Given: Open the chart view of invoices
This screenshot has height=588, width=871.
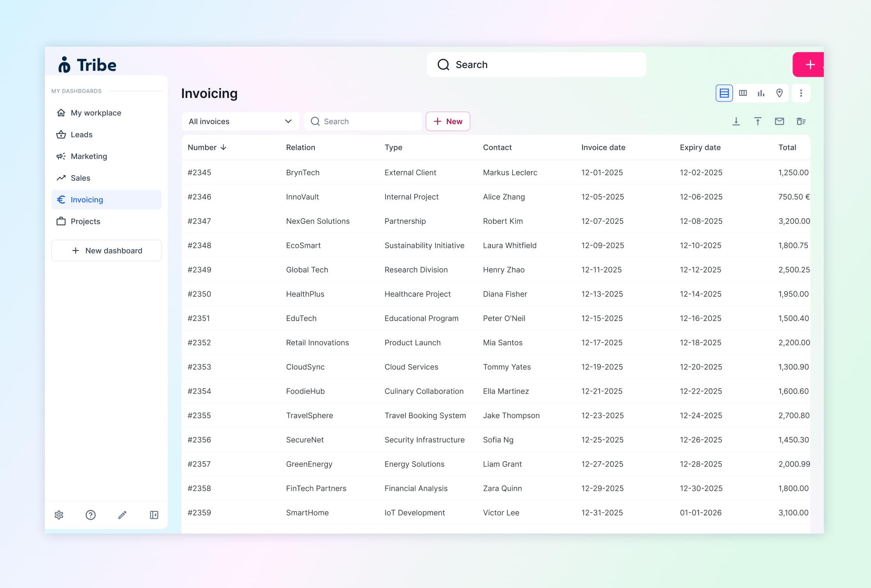Looking at the screenshot, I should [761, 93].
